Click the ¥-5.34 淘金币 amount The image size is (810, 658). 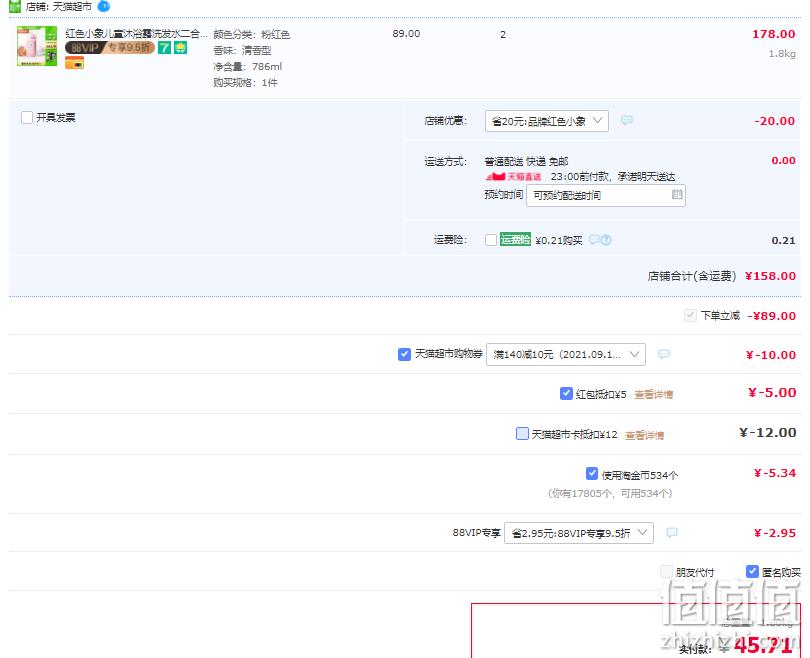click(x=775, y=473)
